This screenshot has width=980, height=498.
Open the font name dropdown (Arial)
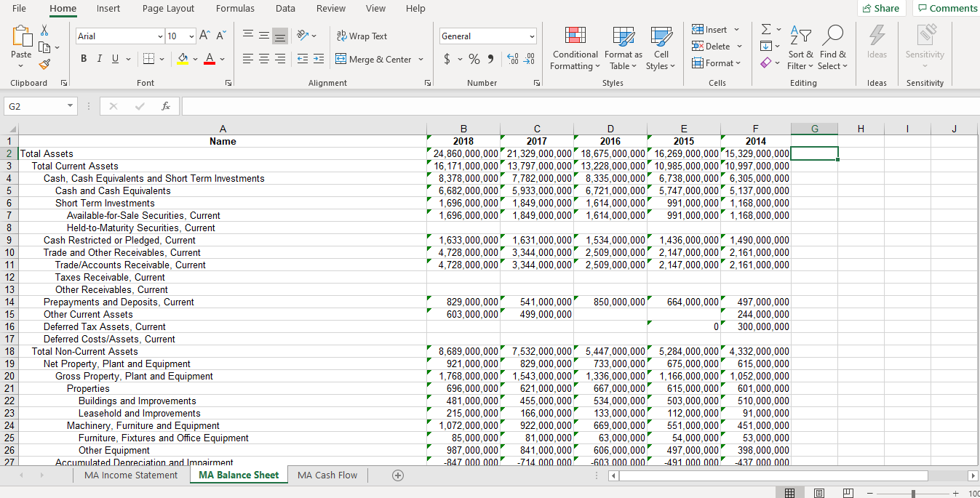click(160, 36)
